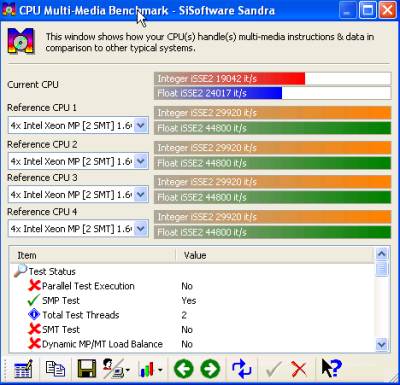Click the Current CPU Integer iSSE2 19042 bar
The height and width of the screenshot is (385, 400).
click(x=272, y=79)
